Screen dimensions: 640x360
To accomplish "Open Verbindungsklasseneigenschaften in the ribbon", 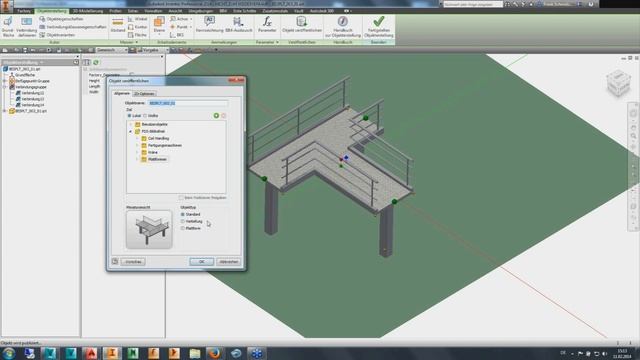I will coord(73,27).
